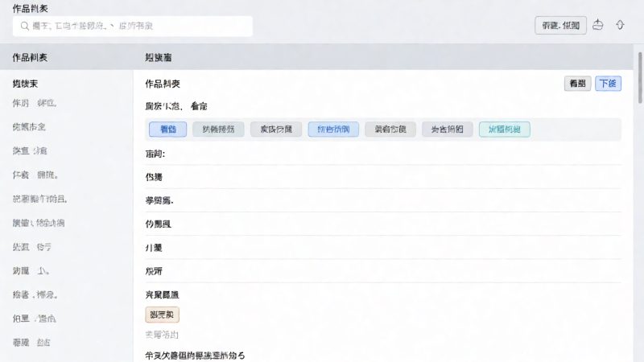Click the upload tray icon in the top bar
The height and width of the screenshot is (362, 644).
click(x=598, y=25)
